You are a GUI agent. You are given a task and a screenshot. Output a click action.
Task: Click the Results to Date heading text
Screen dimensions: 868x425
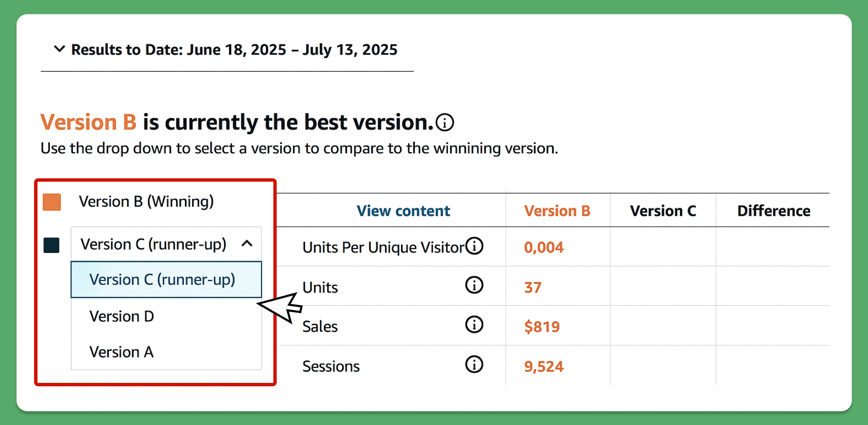234,50
